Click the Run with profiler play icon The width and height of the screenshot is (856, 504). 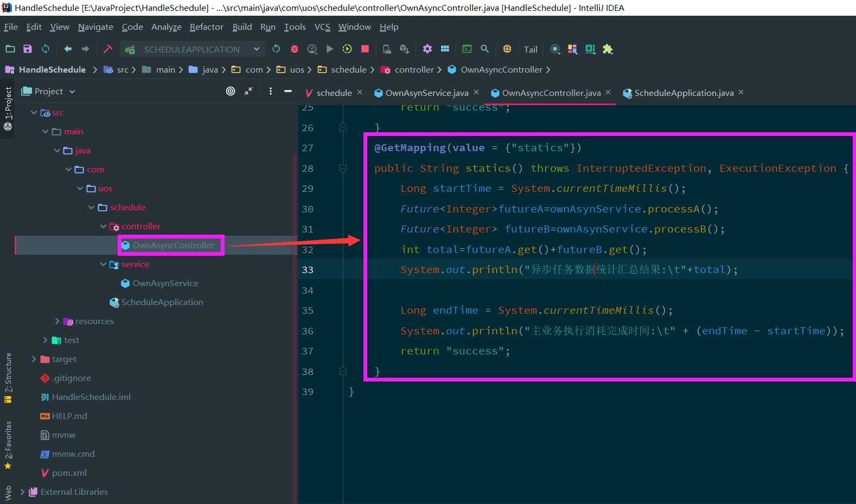[347, 49]
